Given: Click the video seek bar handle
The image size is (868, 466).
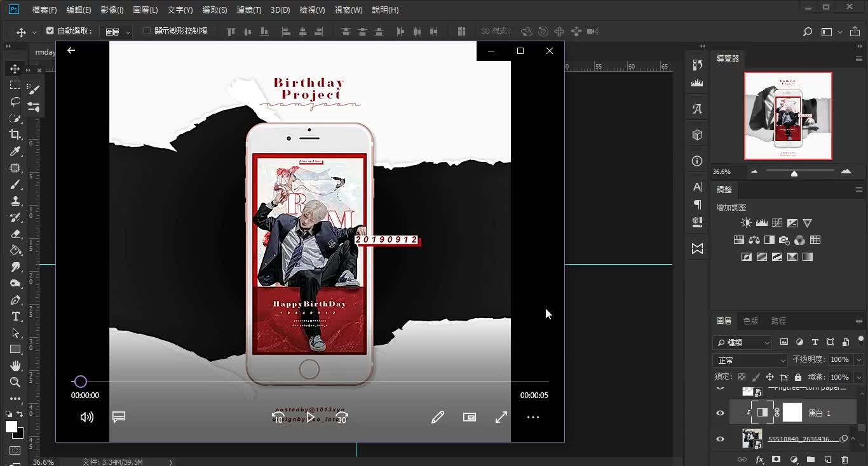Looking at the screenshot, I should tap(80, 382).
